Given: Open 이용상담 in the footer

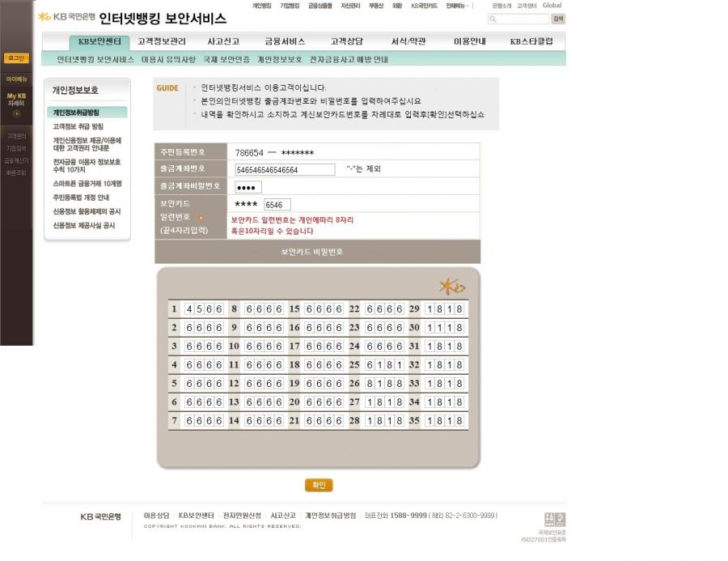Looking at the screenshot, I should (x=156, y=516).
